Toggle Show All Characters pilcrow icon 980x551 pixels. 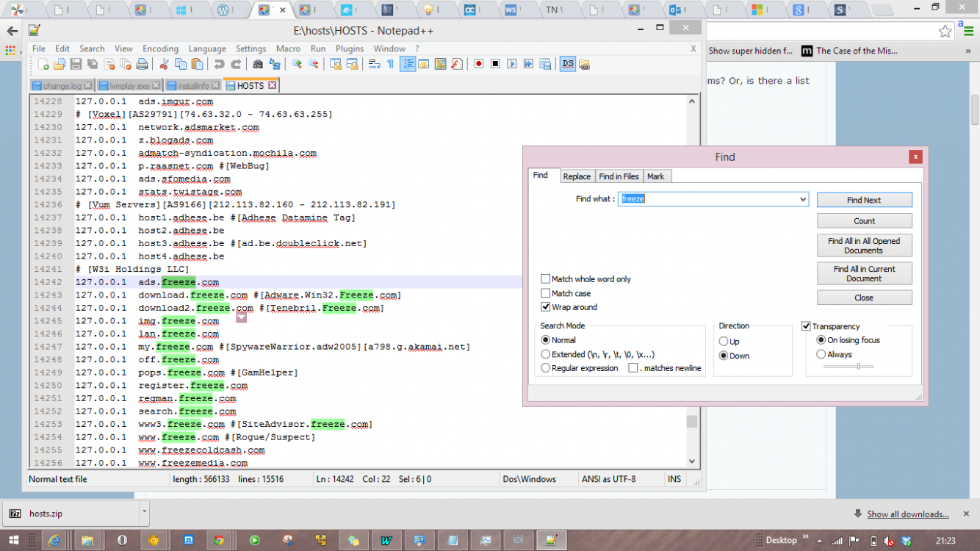391,64
